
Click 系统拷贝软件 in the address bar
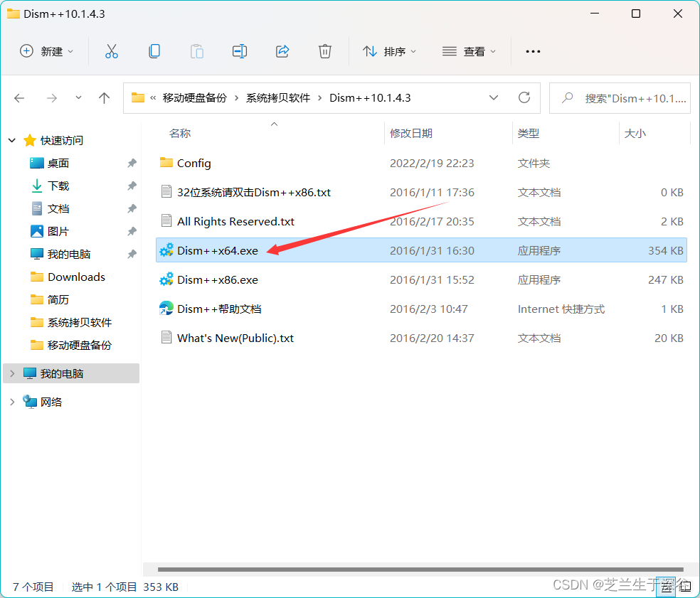pyautogui.click(x=278, y=97)
